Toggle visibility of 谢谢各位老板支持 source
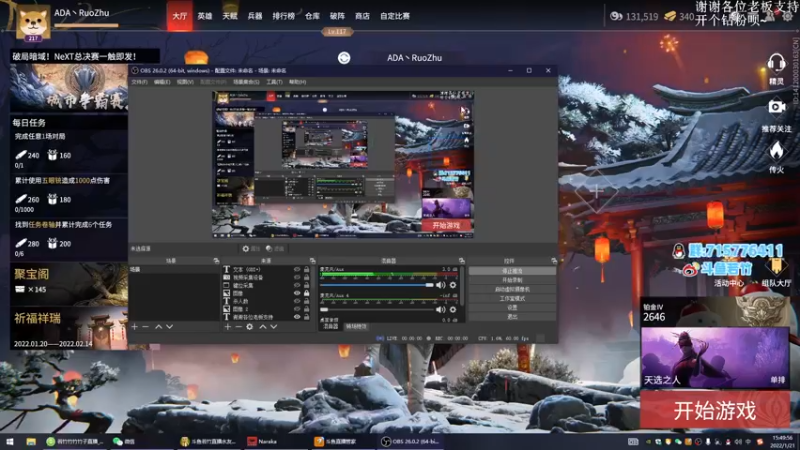Image resolution: width=800 pixels, height=450 pixels. (297, 317)
